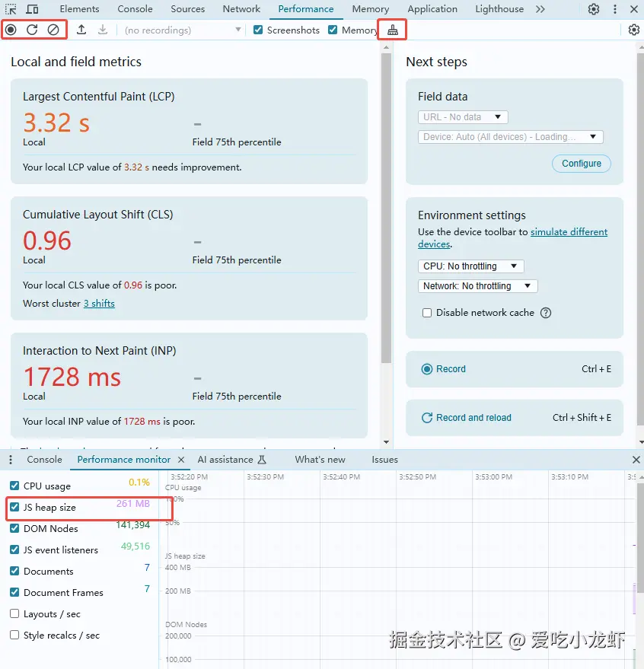
Task: Uncheck the JS event listeners metric
Action: click(14, 550)
